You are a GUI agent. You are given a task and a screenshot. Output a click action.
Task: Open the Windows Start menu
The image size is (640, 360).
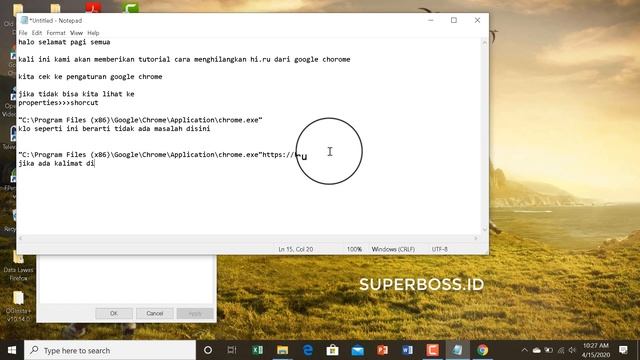[x=12, y=350]
